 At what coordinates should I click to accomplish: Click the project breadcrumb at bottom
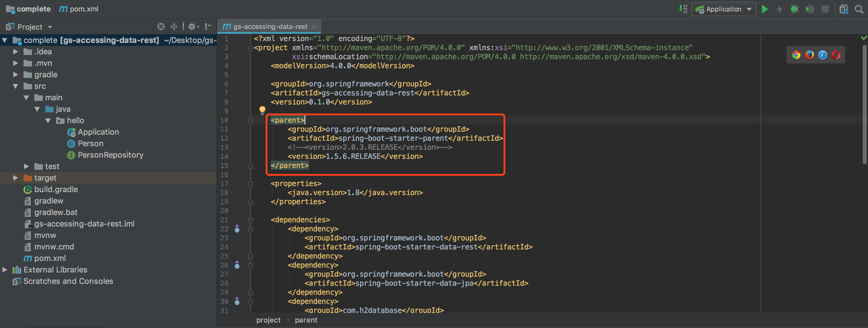[268, 320]
